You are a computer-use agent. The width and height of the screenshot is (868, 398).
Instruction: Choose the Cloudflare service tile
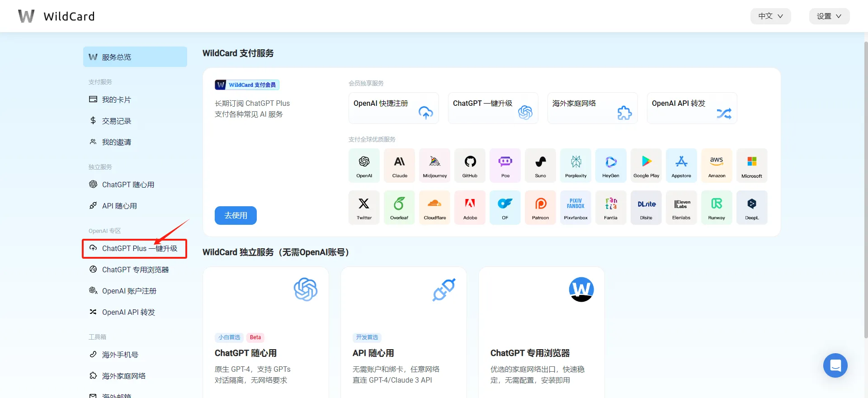pos(434,208)
